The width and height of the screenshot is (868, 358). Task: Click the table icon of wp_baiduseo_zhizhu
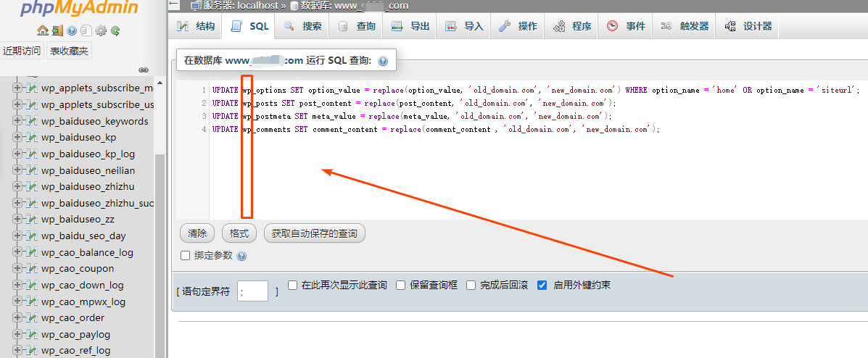tap(32, 186)
